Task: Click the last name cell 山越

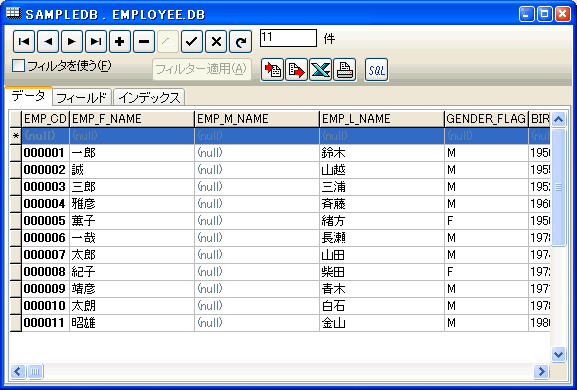Action: pyautogui.click(x=382, y=170)
